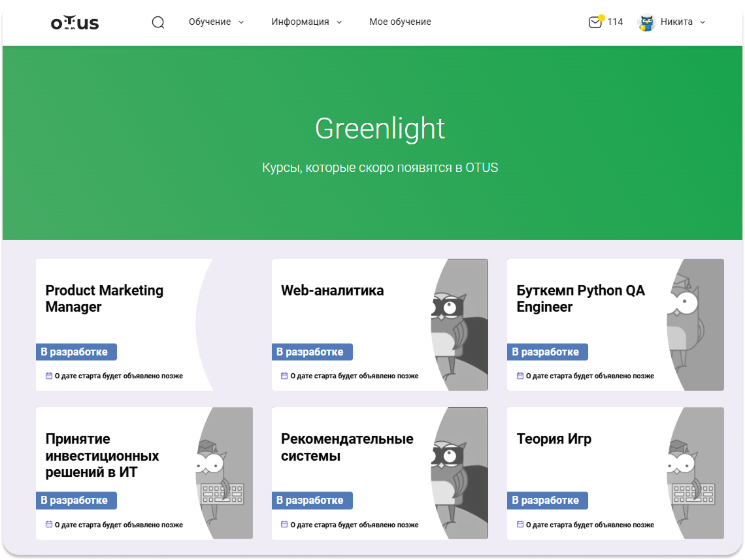
Task: Click start date text on Принятие инвестиционных решений card
Action: (x=119, y=524)
